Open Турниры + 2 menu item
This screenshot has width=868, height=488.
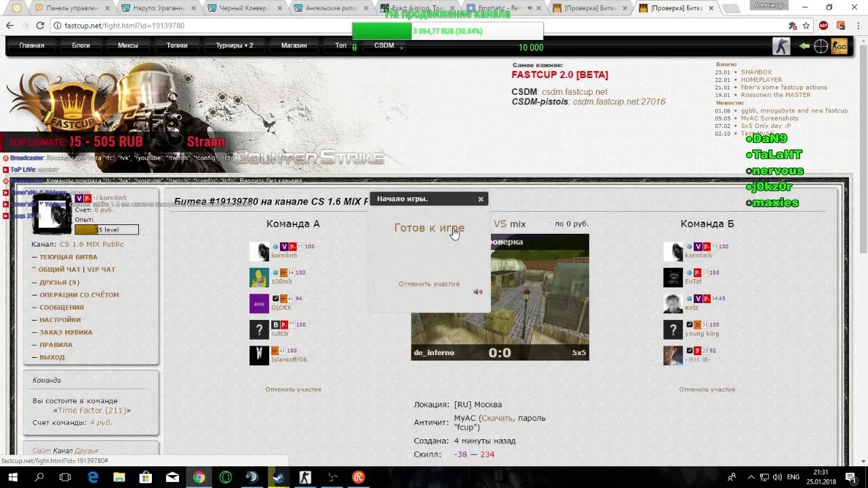tap(235, 45)
